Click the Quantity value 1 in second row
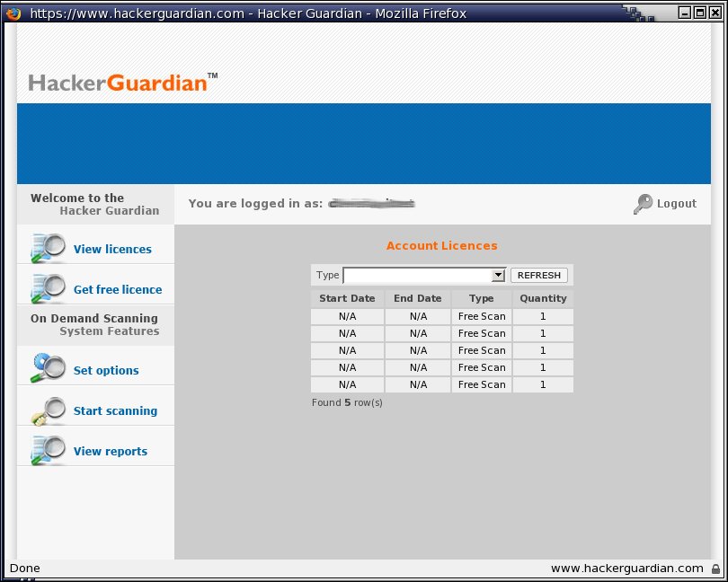The width and height of the screenshot is (728, 582). click(x=543, y=334)
